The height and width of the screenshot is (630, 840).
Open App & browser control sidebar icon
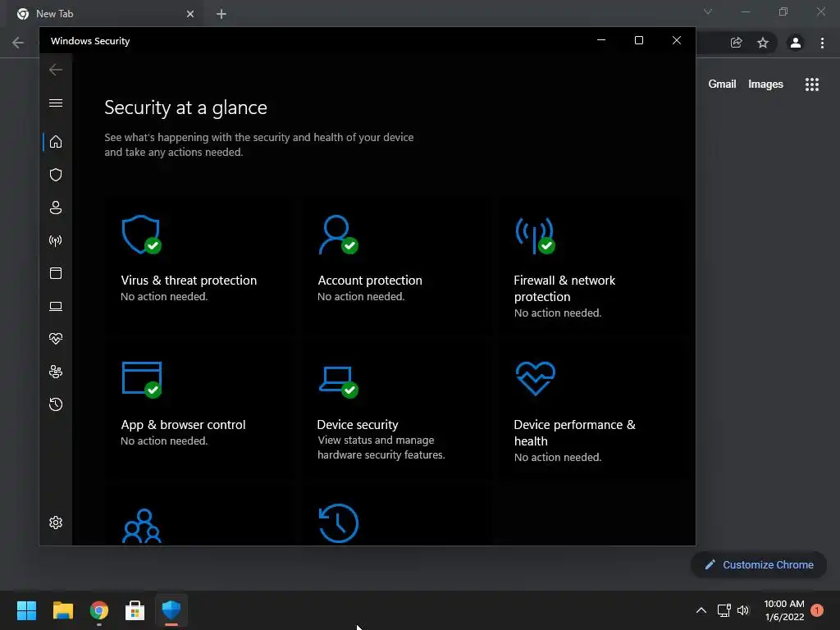(56, 273)
